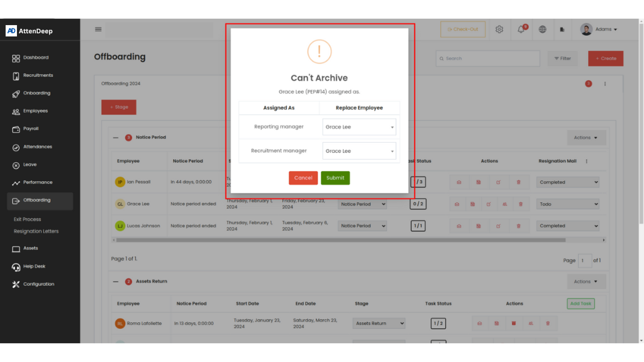Go to Resignation Letters in the sidebar

click(x=36, y=231)
